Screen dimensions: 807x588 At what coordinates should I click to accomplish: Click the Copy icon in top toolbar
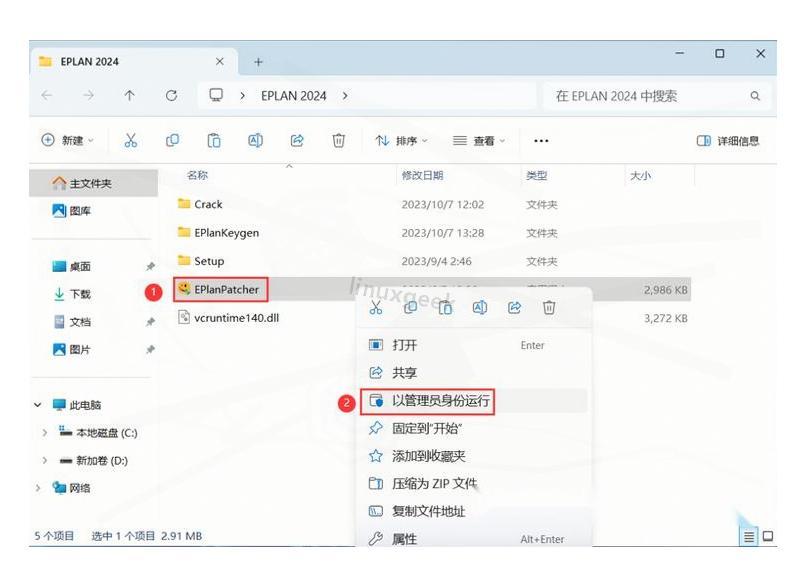tap(172, 141)
